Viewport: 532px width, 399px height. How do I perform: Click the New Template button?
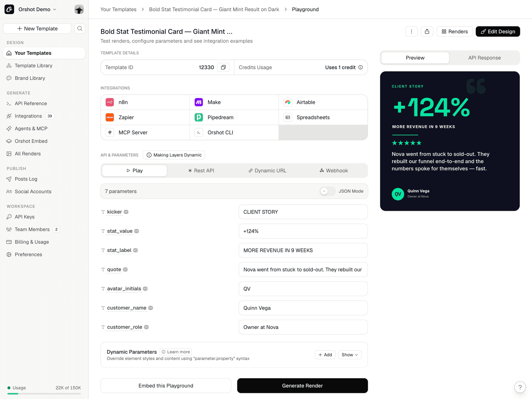(37, 29)
